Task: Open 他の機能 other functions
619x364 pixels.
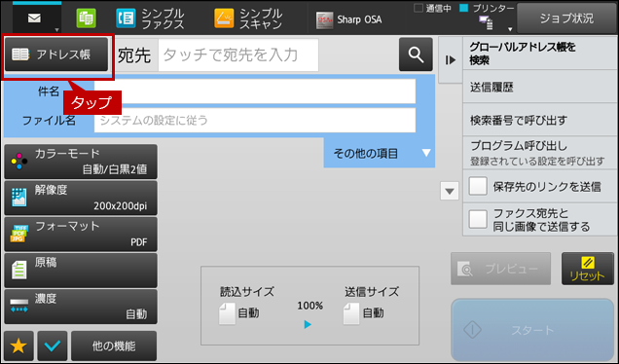Action: point(114,346)
